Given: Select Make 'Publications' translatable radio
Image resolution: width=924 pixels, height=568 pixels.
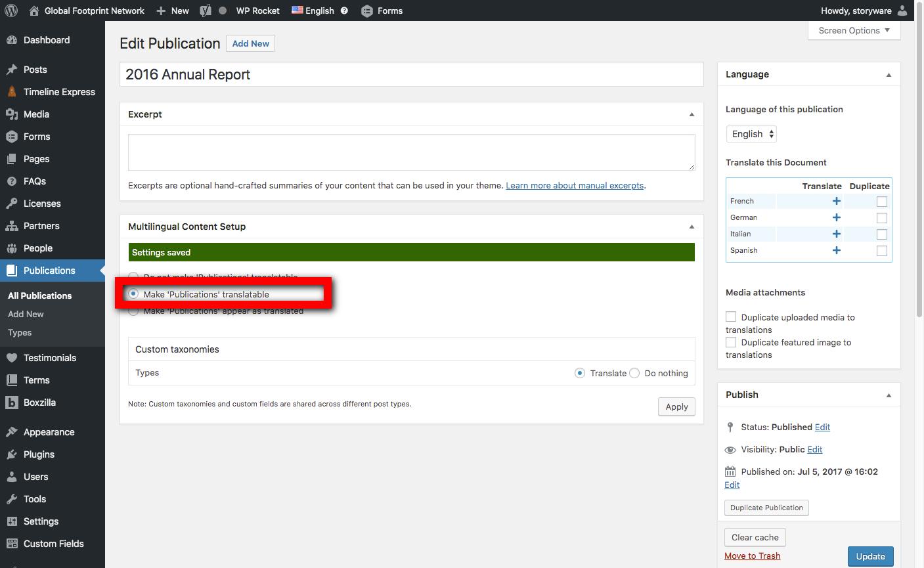Looking at the screenshot, I should tap(134, 294).
